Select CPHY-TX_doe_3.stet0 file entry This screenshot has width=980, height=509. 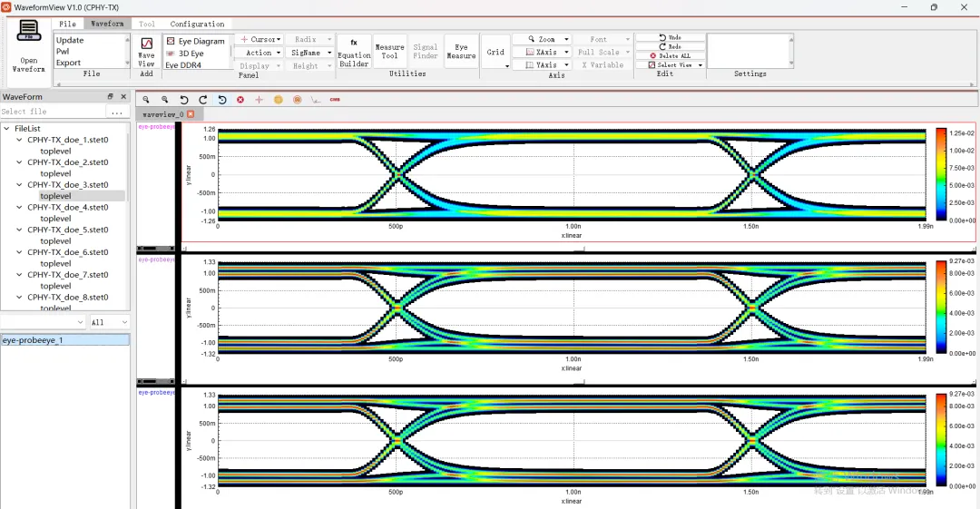point(67,184)
